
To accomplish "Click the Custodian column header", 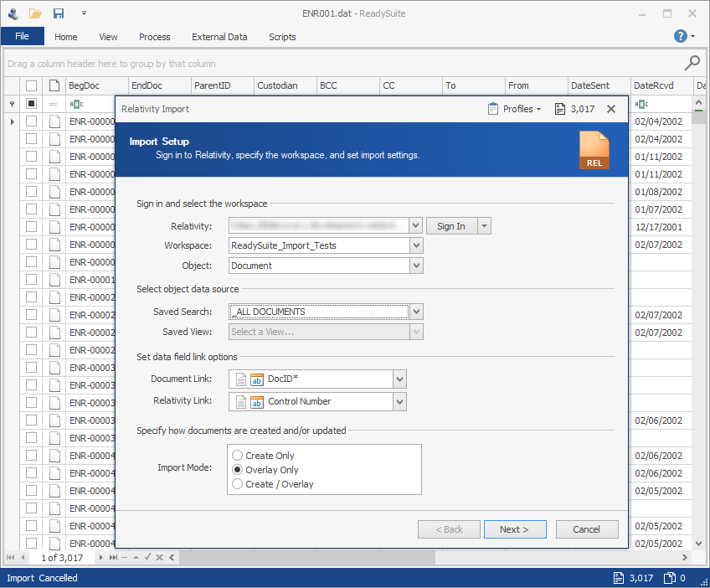I will pos(285,85).
